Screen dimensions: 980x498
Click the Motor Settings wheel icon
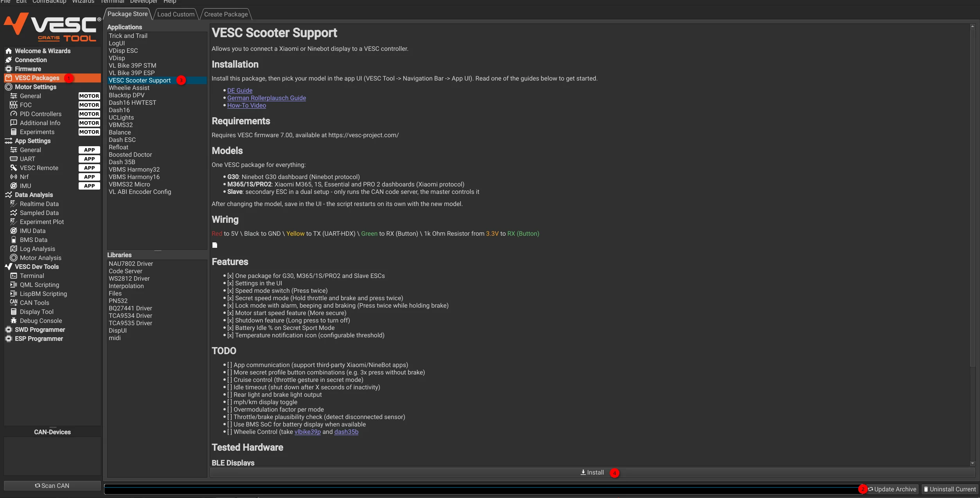pyautogui.click(x=9, y=87)
